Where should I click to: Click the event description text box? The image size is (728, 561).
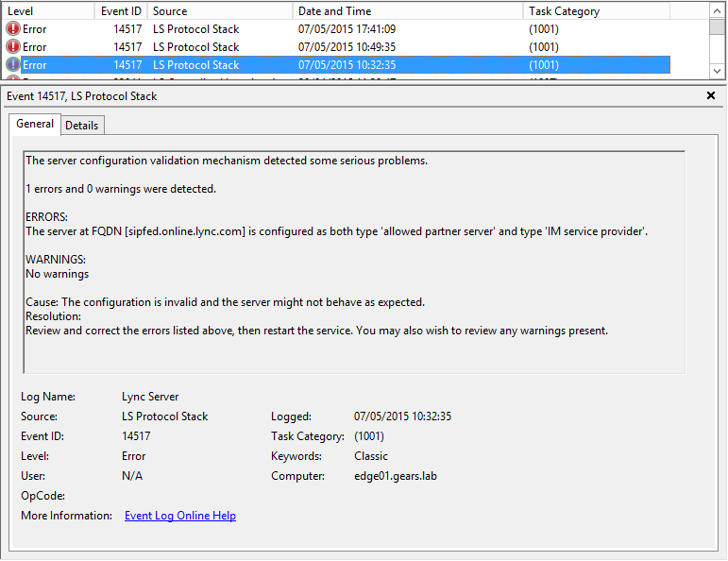(354, 262)
